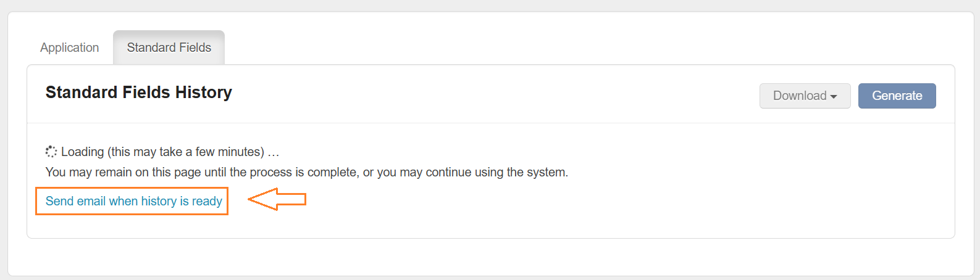Viewport: 980px width, 280px height.
Task: Click the Loading may take minutes text
Action: pos(170,152)
